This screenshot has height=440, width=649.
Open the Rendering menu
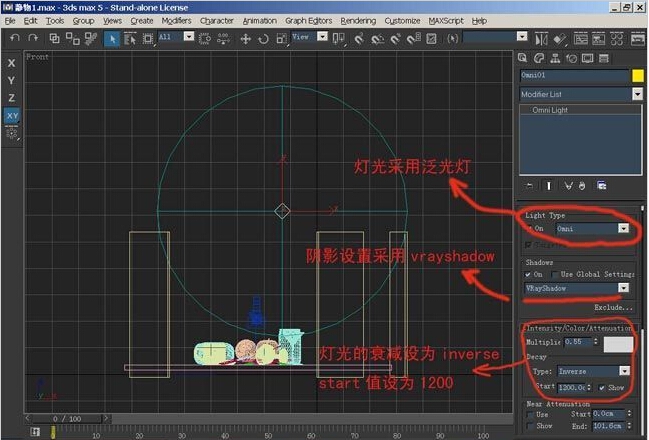[358, 21]
